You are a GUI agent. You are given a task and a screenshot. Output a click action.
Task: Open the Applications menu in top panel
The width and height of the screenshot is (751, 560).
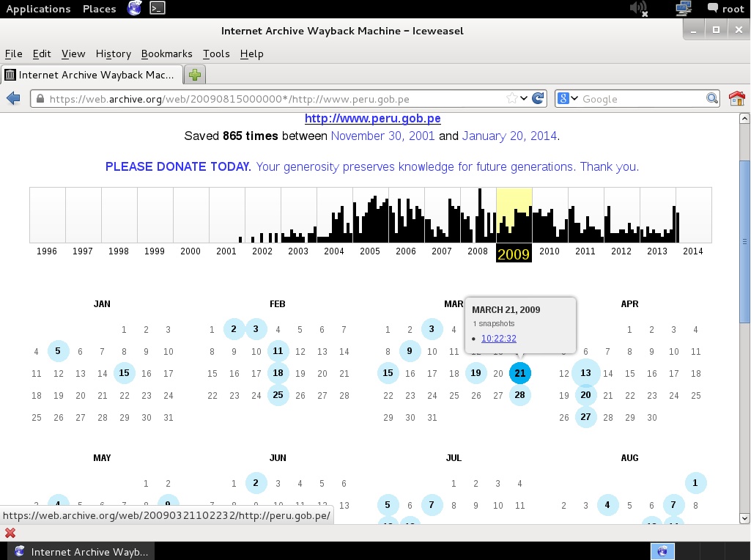[x=38, y=9]
